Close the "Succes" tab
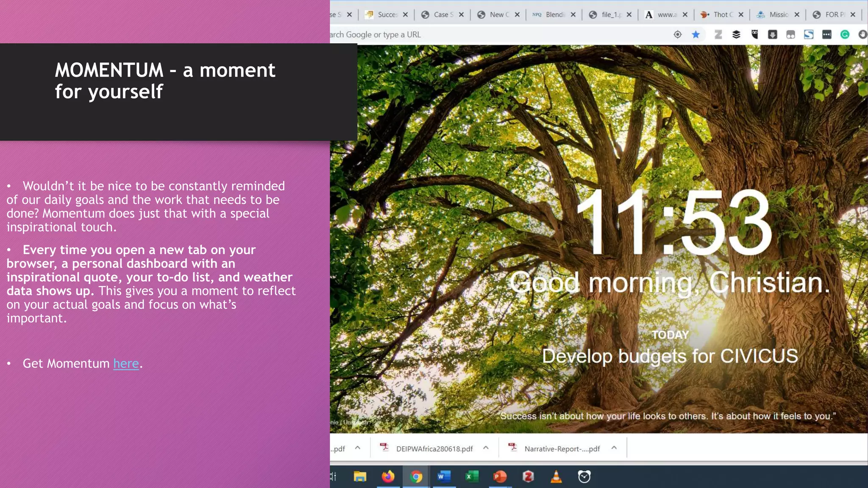 pos(405,14)
